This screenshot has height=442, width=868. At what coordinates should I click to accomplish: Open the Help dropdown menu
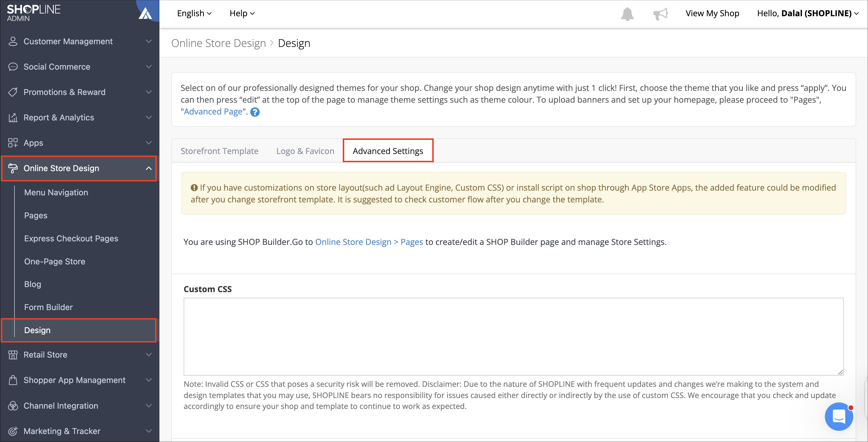(242, 14)
